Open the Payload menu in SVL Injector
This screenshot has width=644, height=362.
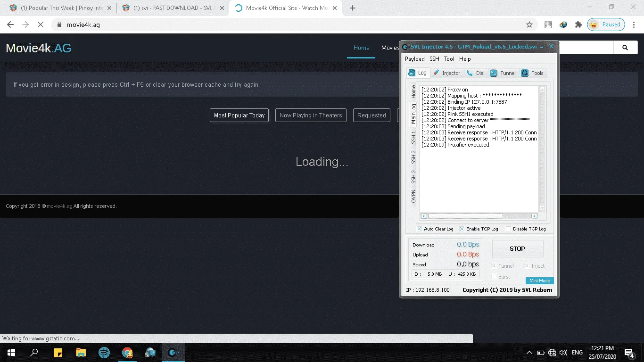click(415, 59)
